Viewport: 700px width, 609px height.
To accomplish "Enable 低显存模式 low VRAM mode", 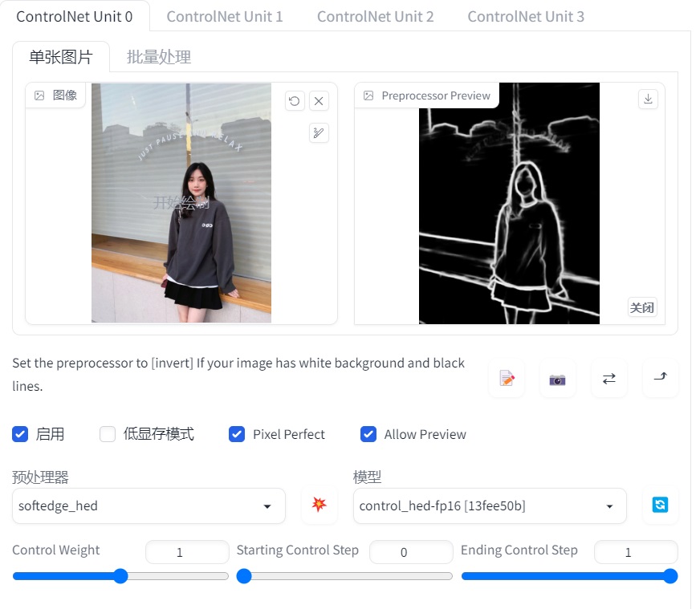I will [108, 434].
